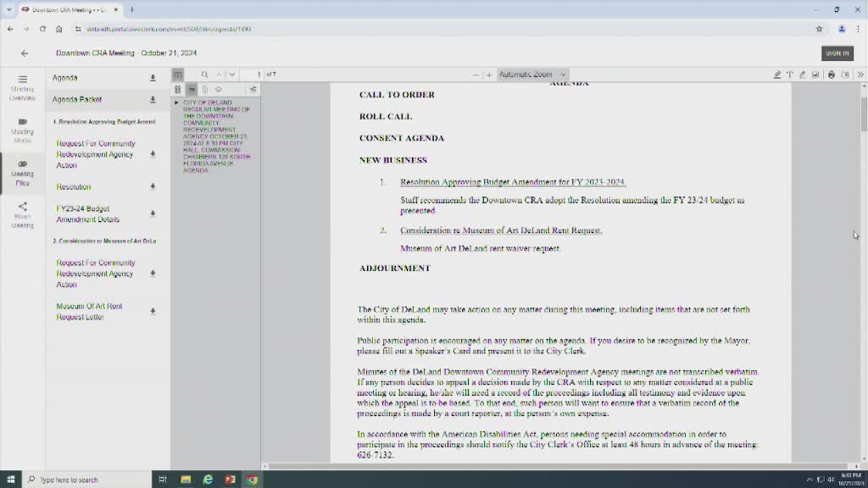Zoom in the PDF document
868x488 pixels.
489,75
